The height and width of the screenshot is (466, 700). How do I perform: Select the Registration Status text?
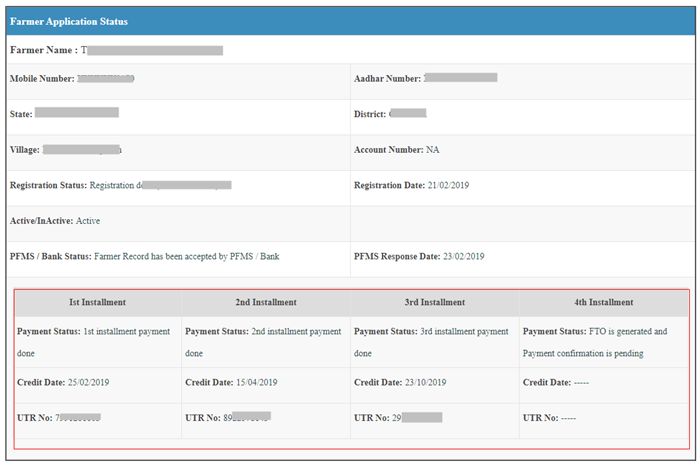[160, 185]
